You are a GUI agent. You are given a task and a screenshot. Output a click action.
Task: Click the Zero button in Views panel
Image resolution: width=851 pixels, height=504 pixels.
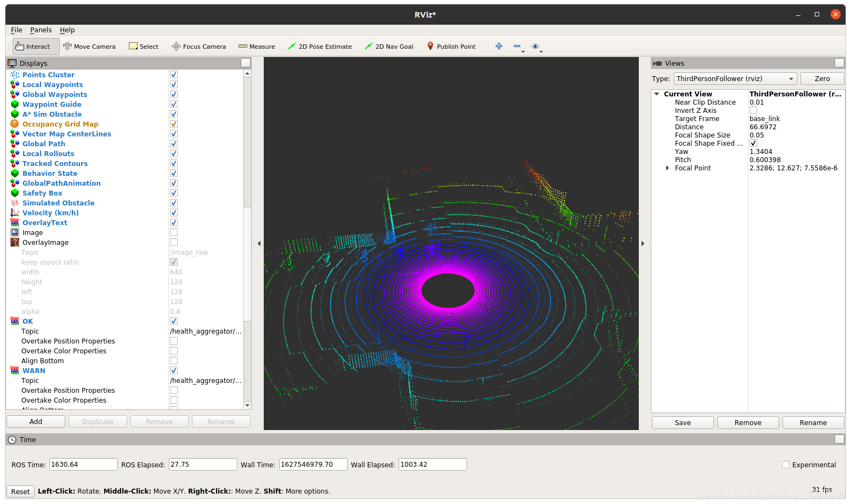(822, 78)
